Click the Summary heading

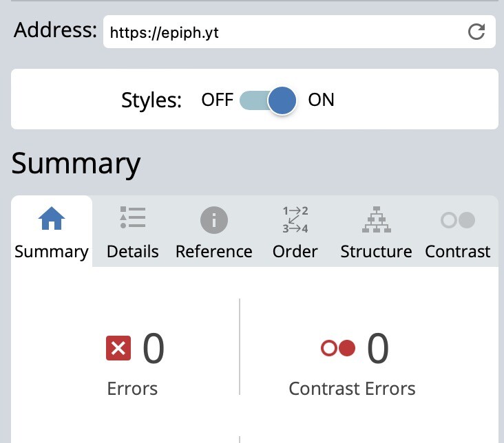[76, 164]
